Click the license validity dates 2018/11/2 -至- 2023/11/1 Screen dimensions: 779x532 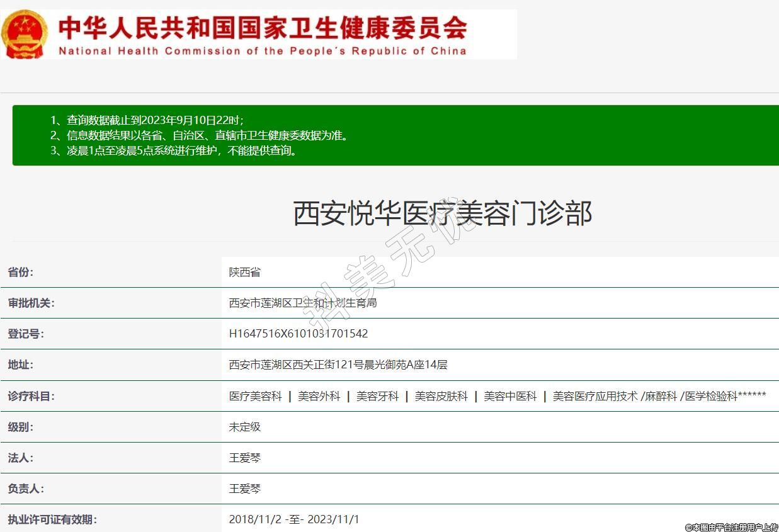[x=293, y=519]
